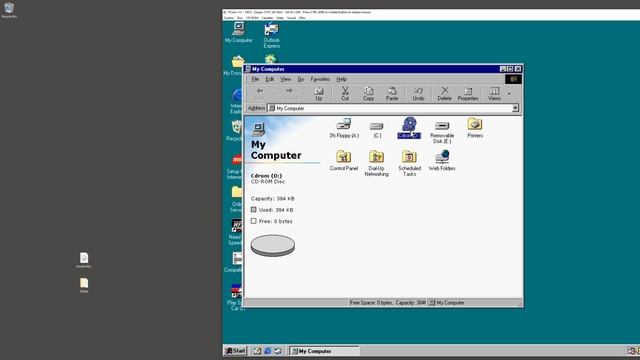Select the (C:) hard drive icon
The width and height of the screenshot is (640, 360).
pos(376,129)
